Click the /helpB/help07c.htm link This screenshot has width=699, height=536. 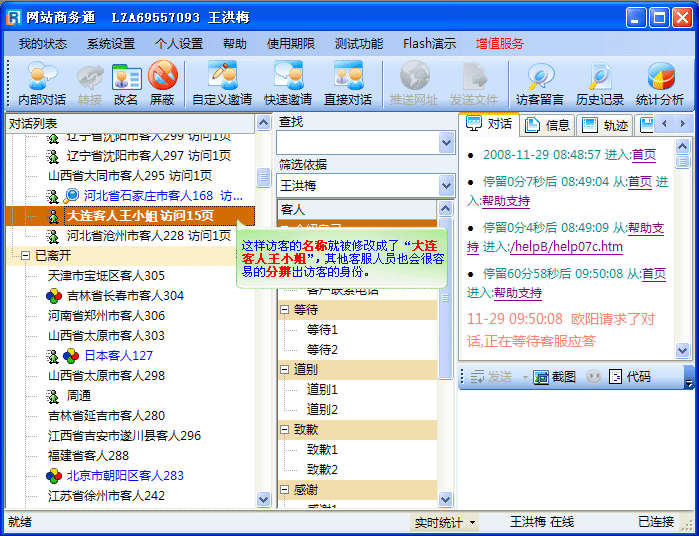tap(566, 247)
